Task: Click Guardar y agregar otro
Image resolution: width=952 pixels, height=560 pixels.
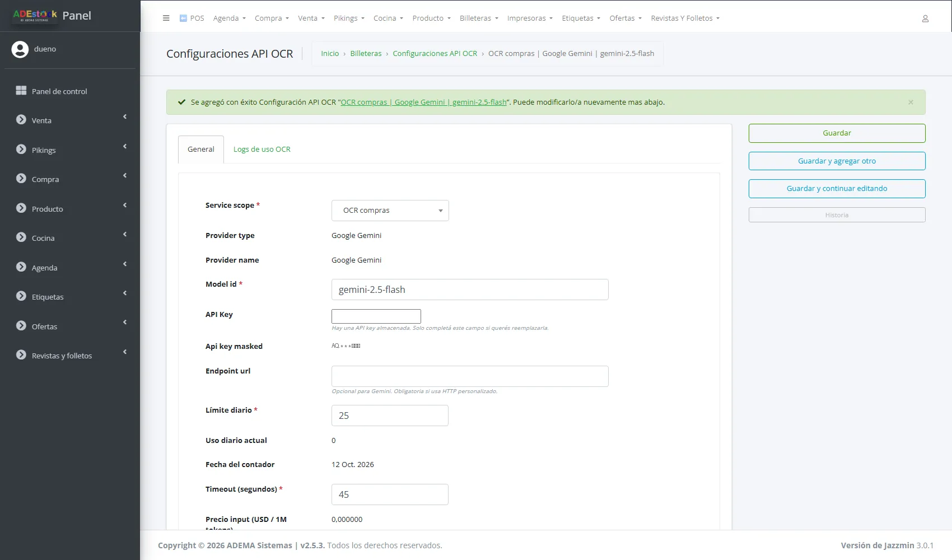Action: pos(837,161)
